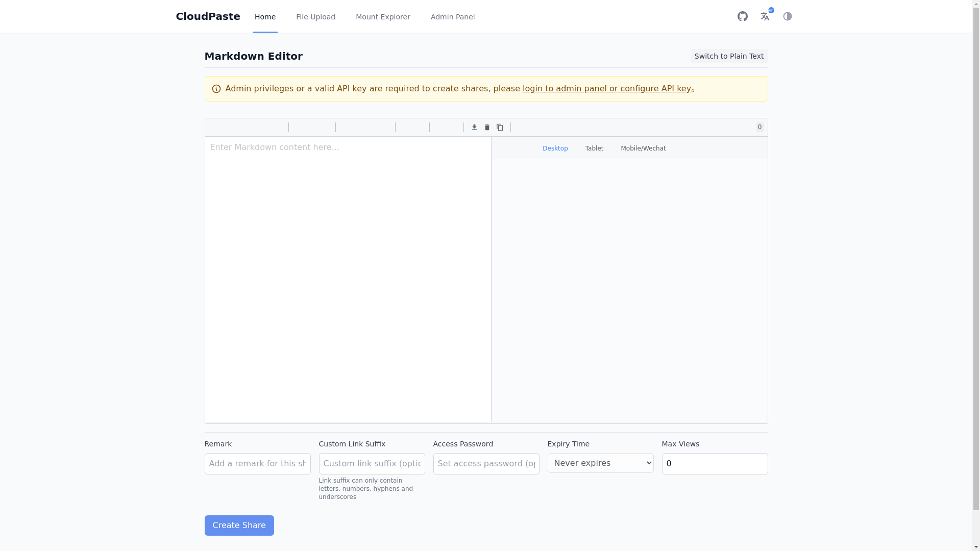Click Switch to Plain Text button
The width and height of the screenshot is (980, 551).
click(729, 56)
